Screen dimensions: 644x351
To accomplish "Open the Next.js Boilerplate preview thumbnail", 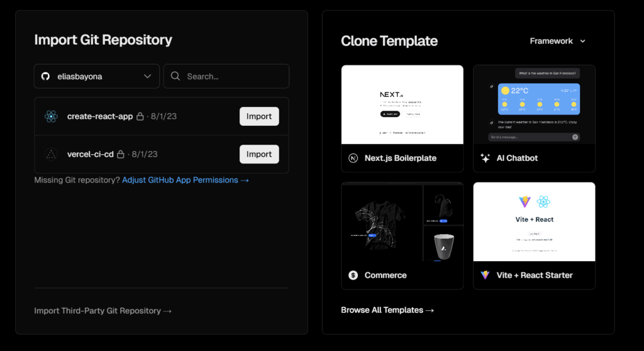I will (402, 105).
